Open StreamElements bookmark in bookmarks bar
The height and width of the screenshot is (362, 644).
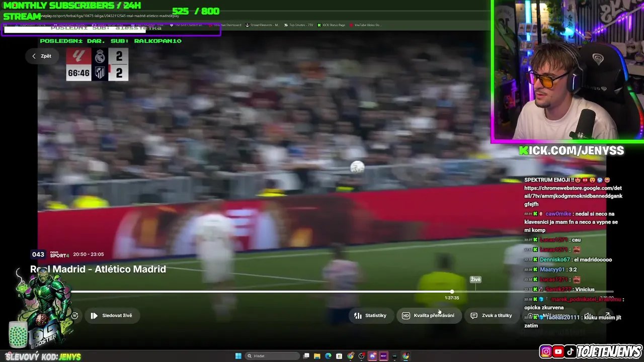262,25
